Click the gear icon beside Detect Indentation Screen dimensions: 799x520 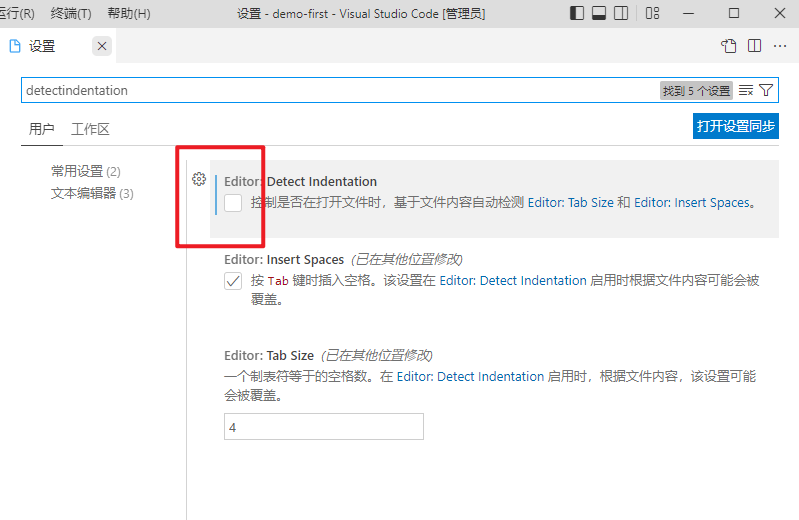pyautogui.click(x=198, y=179)
